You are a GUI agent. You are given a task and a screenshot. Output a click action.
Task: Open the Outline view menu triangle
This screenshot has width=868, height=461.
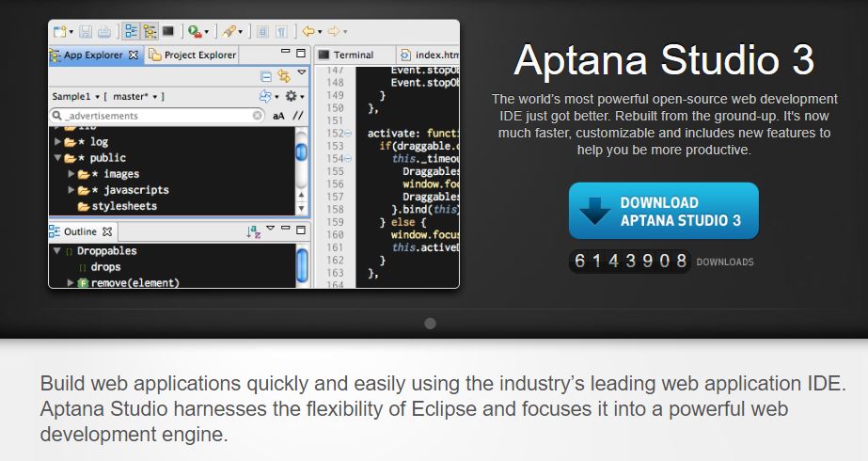tap(270, 228)
